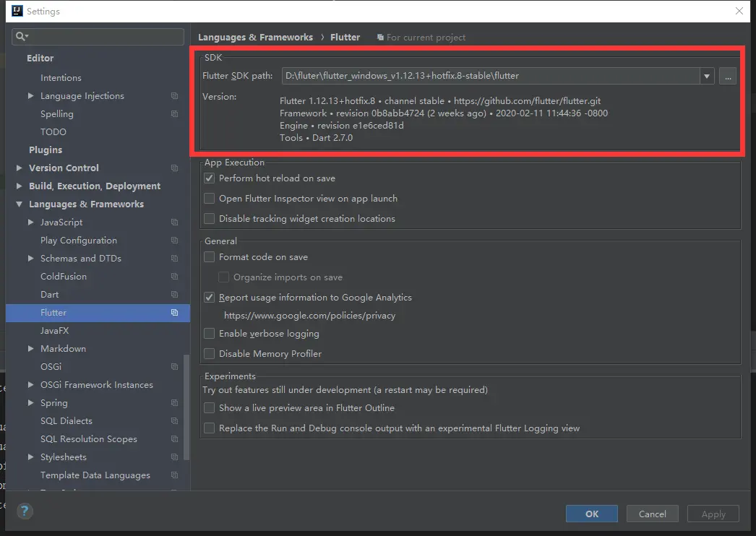This screenshot has width=756, height=536.
Task: Check Disable Memory Profiler
Action: [210, 354]
